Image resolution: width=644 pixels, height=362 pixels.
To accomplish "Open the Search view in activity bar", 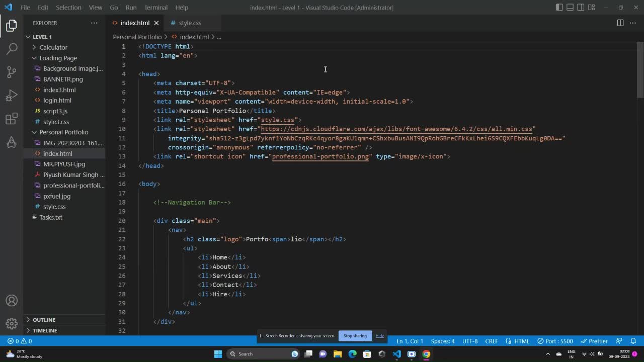I will 12,49.
